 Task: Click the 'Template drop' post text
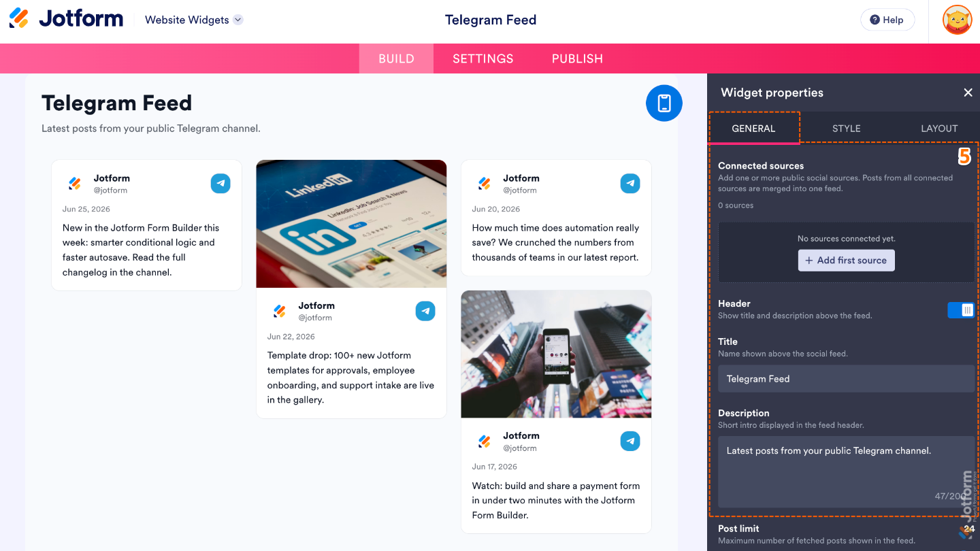pyautogui.click(x=350, y=378)
